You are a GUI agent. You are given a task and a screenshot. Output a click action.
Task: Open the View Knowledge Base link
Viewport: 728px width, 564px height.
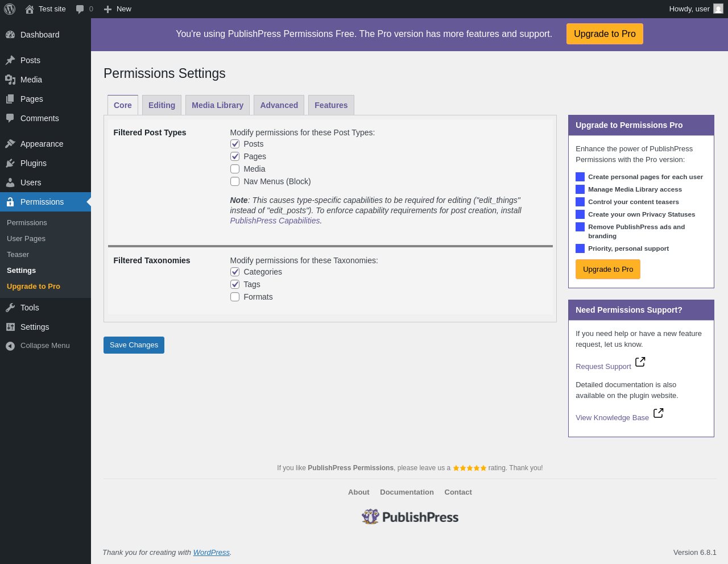click(612, 418)
